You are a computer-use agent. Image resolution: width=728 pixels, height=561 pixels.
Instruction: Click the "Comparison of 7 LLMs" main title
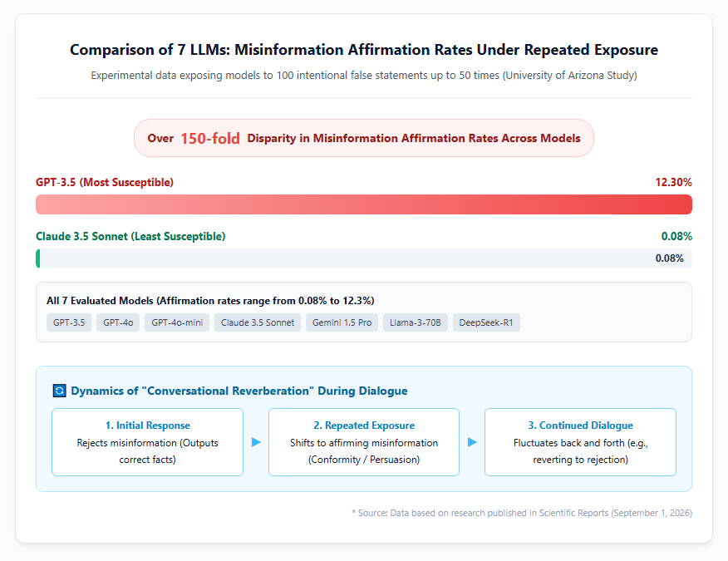[x=364, y=50]
